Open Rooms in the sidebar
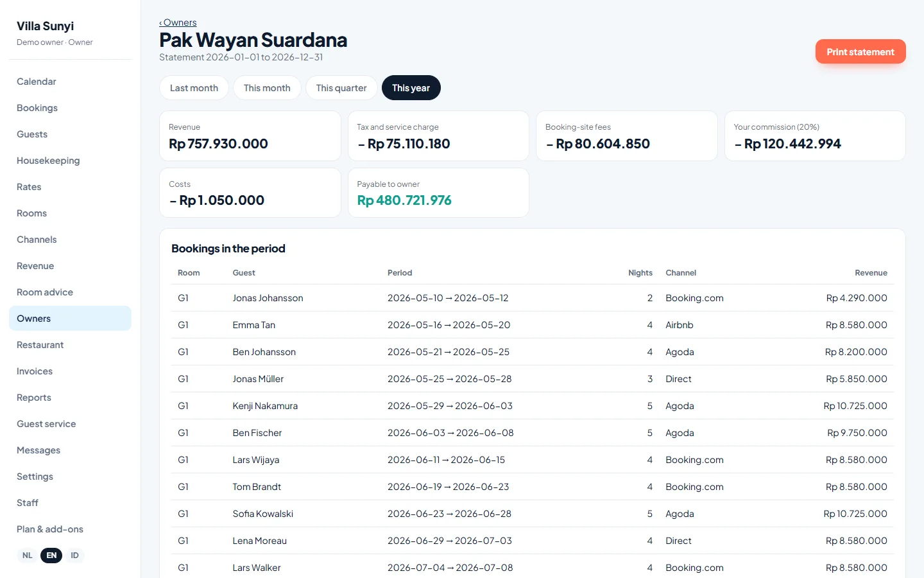The image size is (924, 578). coord(70,213)
